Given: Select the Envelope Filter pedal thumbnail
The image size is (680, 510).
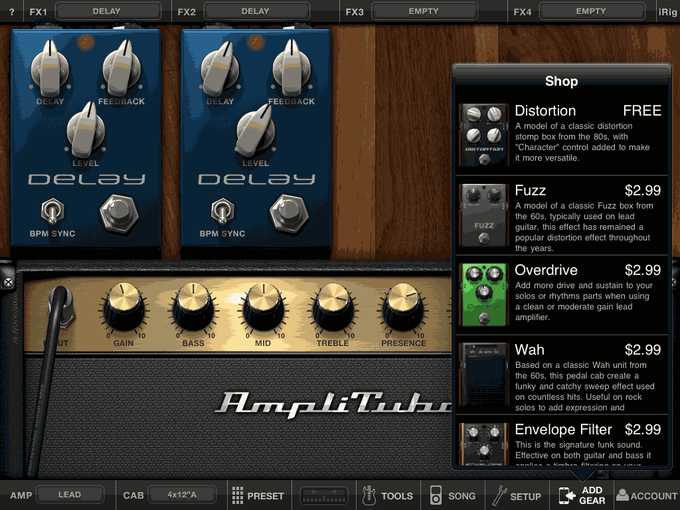Looking at the screenshot, I should [484, 445].
